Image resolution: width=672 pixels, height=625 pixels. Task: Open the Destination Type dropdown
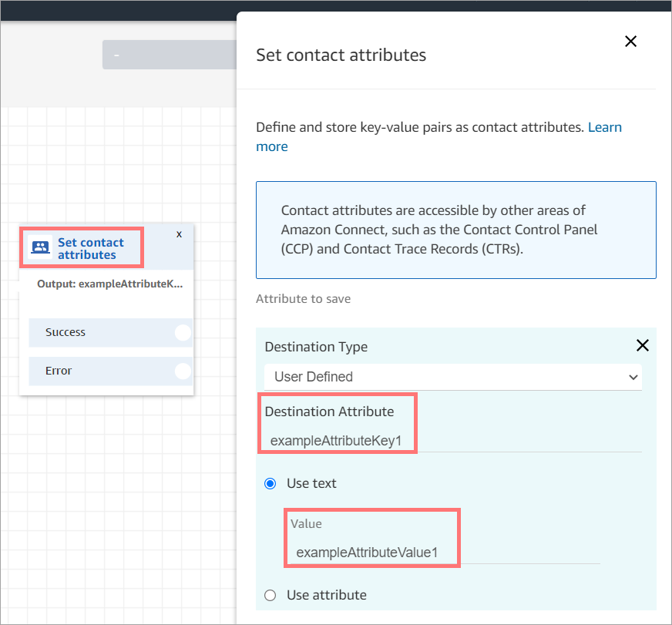(454, 377)
